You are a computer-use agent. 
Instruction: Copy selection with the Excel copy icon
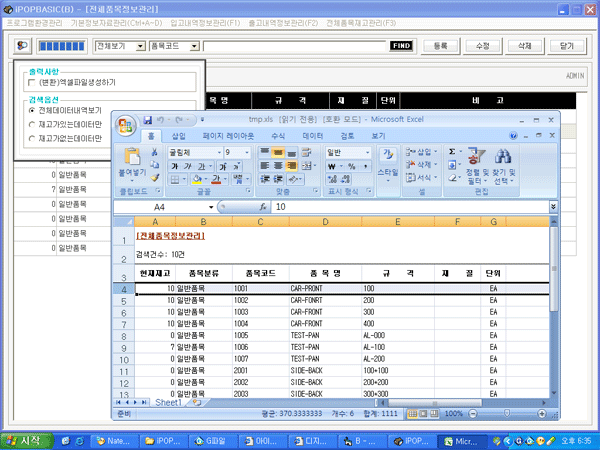(x=155, y=165)
